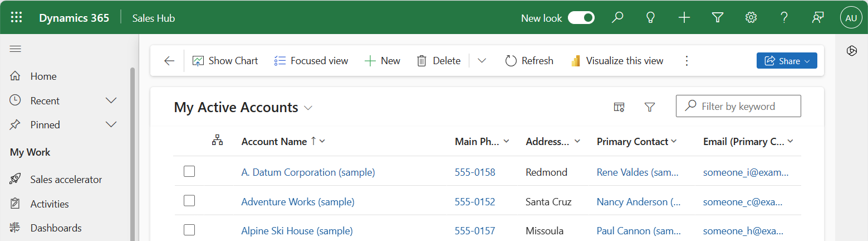The image size is (868, 241).
Task: Open the Copilot icon in the right pane
Action: pos(851,51)
